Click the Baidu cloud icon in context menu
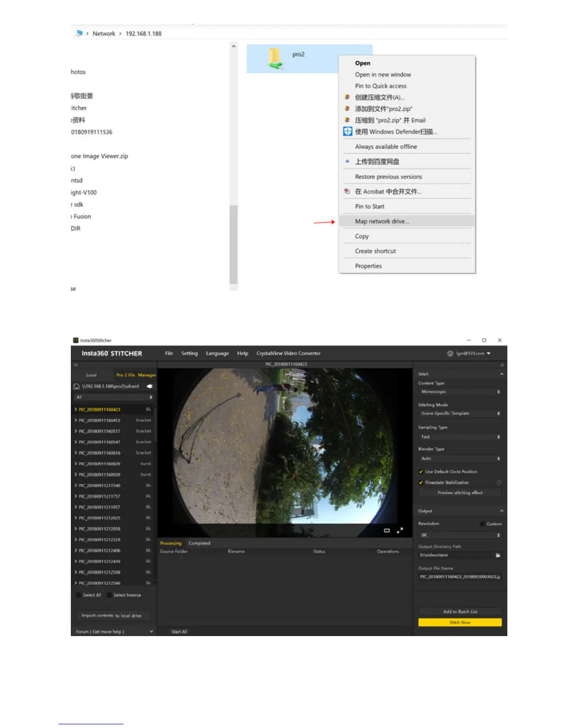This screenshot has height=728, width=563. pos(347,162)
